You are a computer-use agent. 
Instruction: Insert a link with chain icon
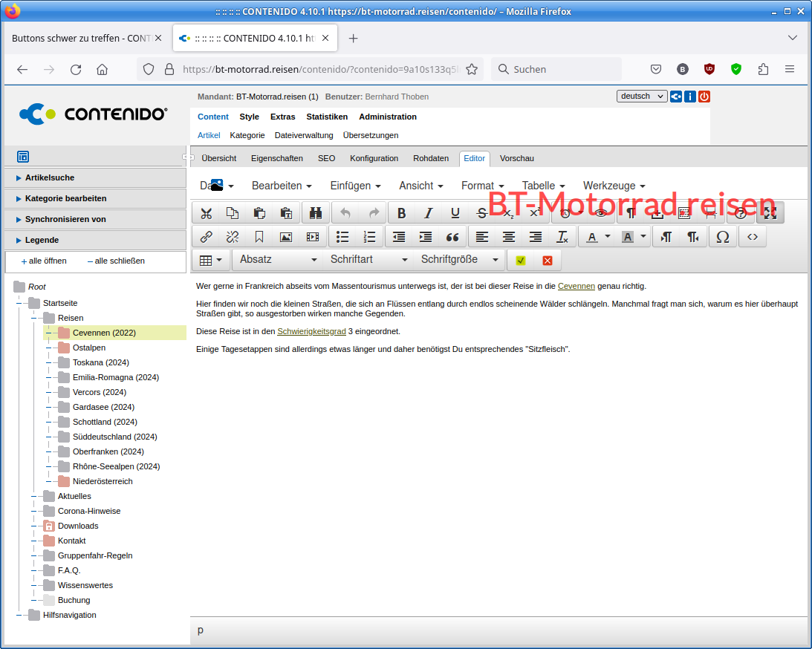[206, 237]
